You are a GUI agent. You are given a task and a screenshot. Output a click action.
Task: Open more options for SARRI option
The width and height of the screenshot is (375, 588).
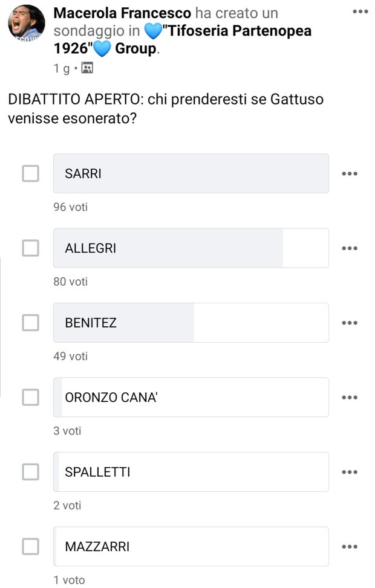pos(350,174)
